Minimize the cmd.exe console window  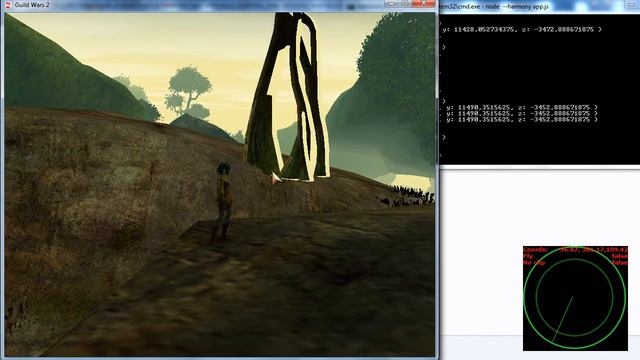click(632, 4)
